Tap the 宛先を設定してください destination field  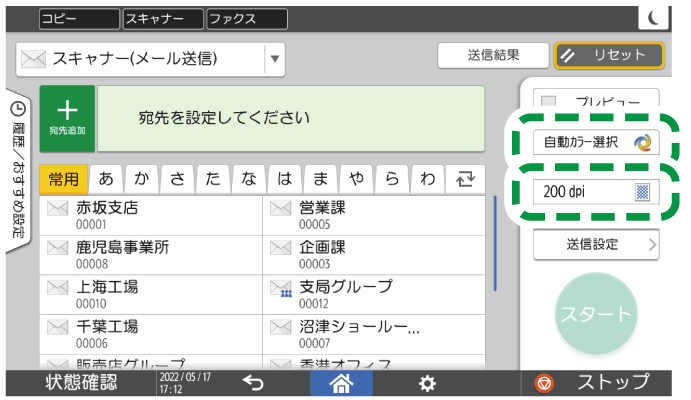[x=291, y=119]
